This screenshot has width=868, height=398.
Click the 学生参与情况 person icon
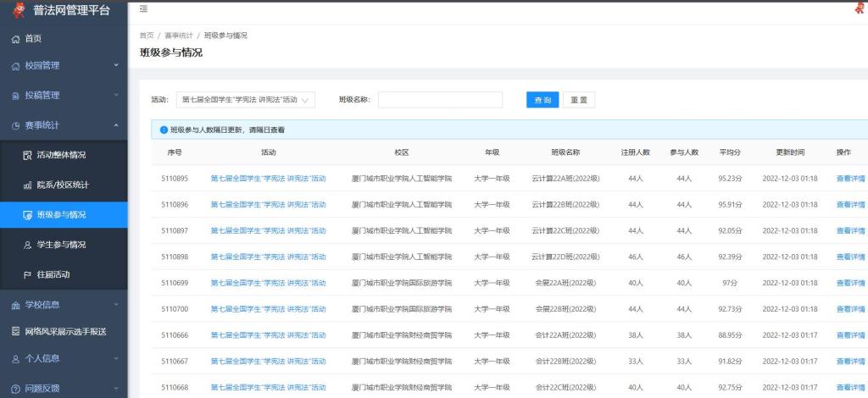(x=26, y=245)
